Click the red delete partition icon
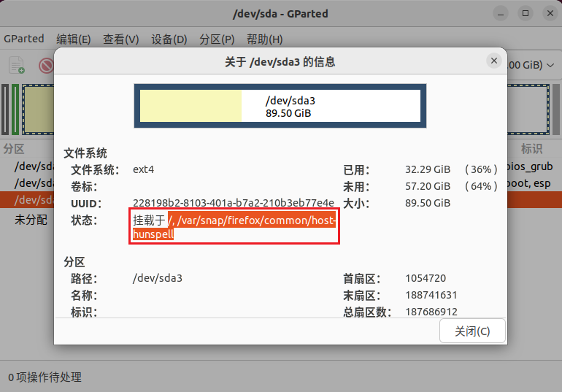 [46, 66]
